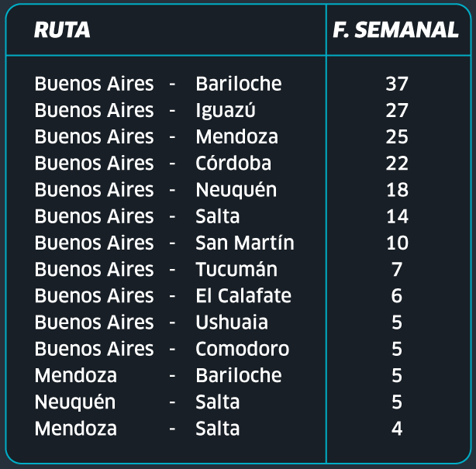
Task: Select the frequency value 18
Action: pyautogui.click(x=397, y=190)
